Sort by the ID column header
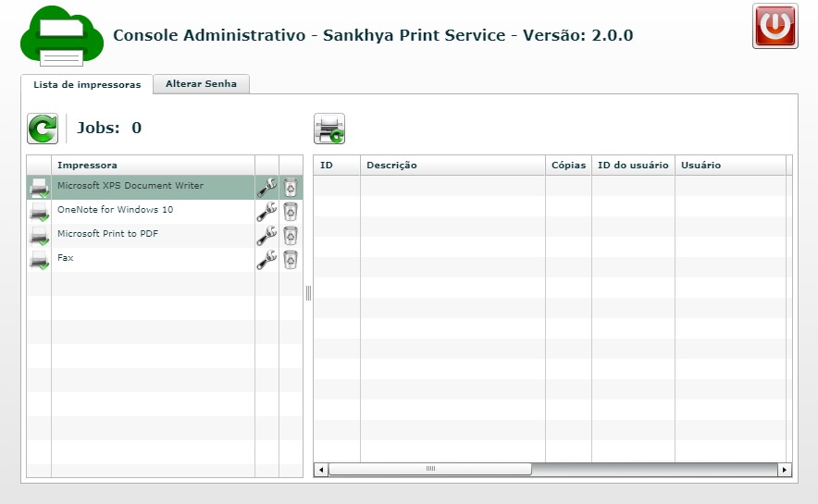The image size is (818, 504). (337, 165)
